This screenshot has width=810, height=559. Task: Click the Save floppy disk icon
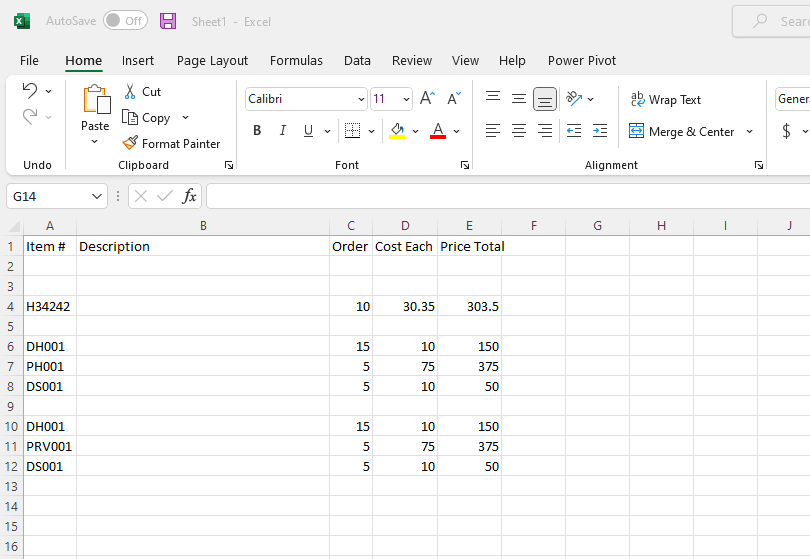[168, 21]
